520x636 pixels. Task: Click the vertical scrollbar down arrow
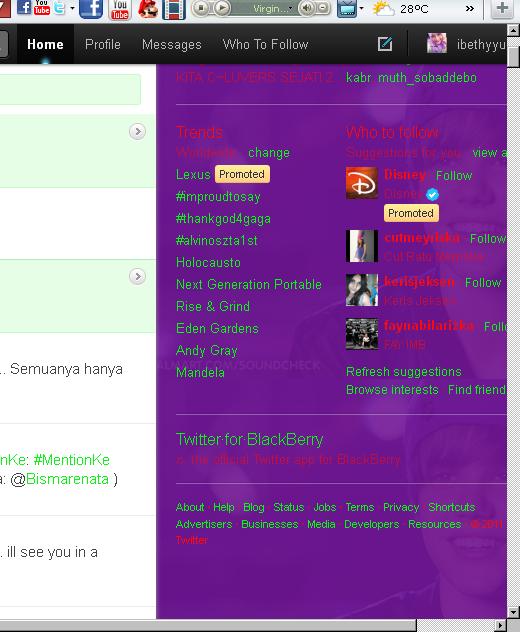tap(514, 612)
